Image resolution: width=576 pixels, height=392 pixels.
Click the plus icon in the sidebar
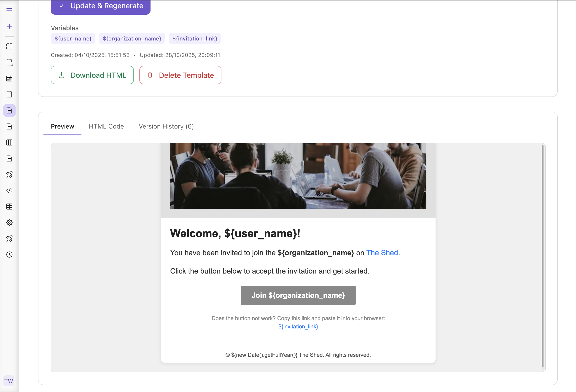[x=9, y=26]
